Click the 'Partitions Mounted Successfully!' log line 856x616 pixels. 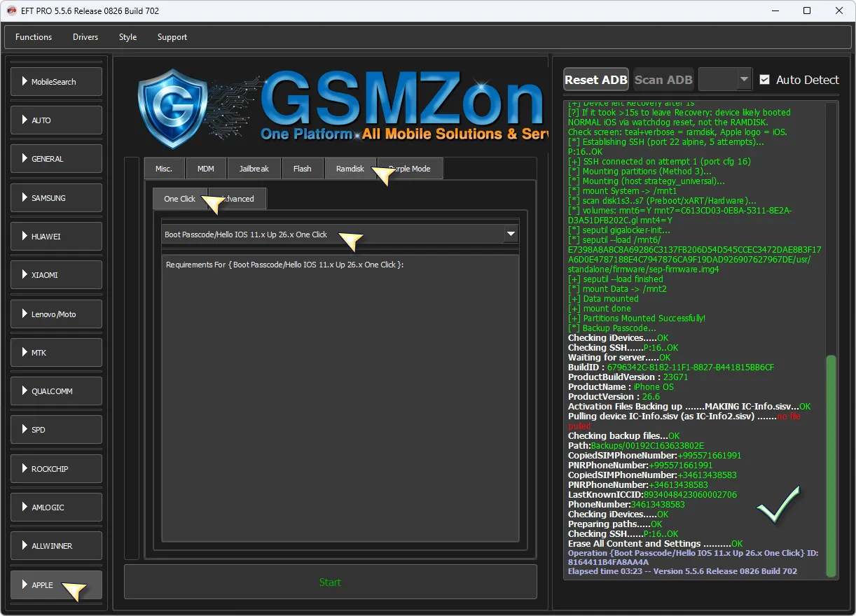pos(637,318)
